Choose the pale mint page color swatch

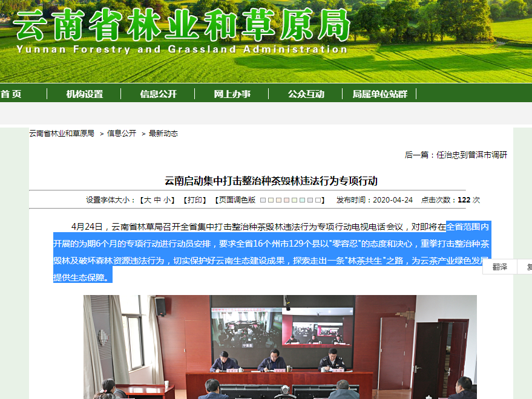(302, 200)
